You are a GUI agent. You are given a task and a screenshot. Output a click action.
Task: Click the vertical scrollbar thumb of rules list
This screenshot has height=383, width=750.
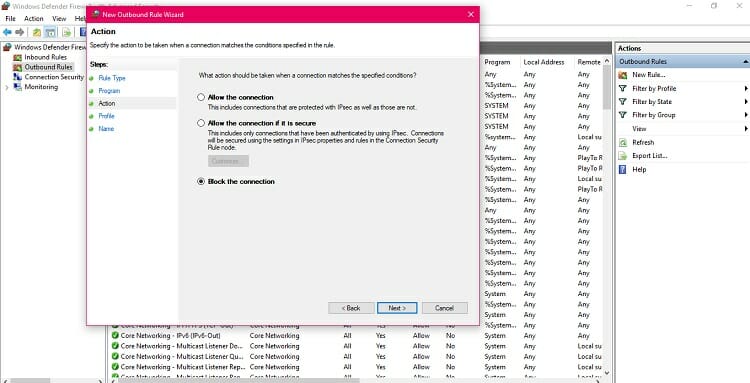(x=607, y=87)
